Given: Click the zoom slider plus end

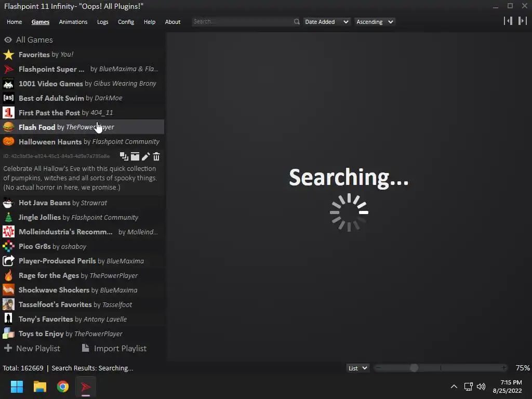Looking at the screenshot, I should 504,368.
